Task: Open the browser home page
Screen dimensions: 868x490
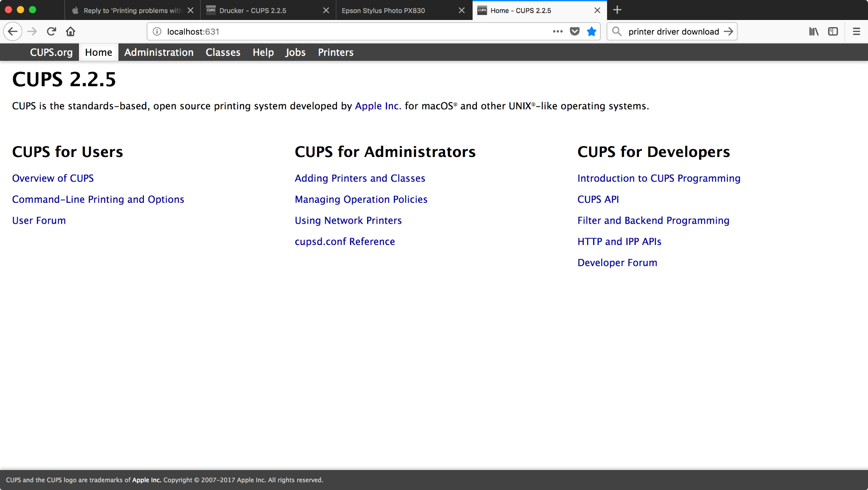Action: click(70, 31)
